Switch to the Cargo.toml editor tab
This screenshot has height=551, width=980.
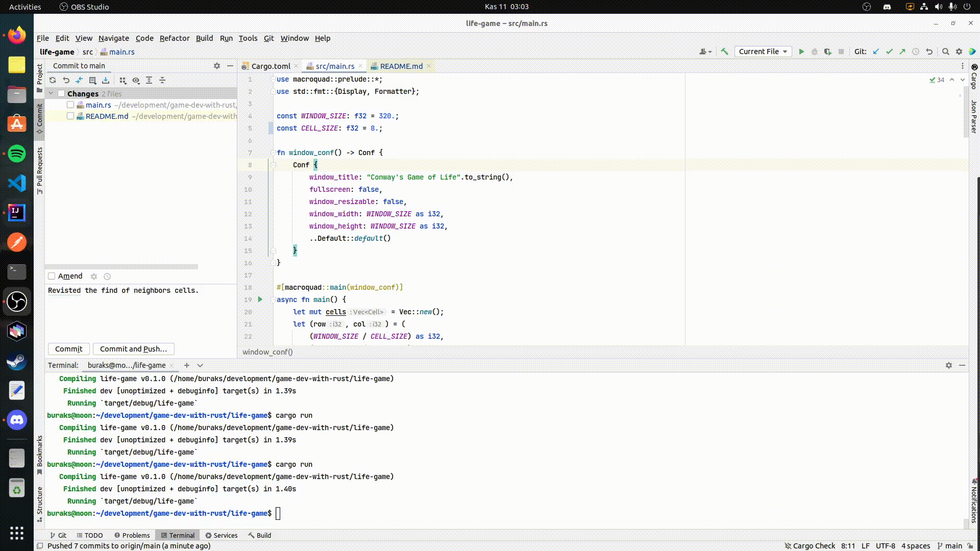(270, 66)
